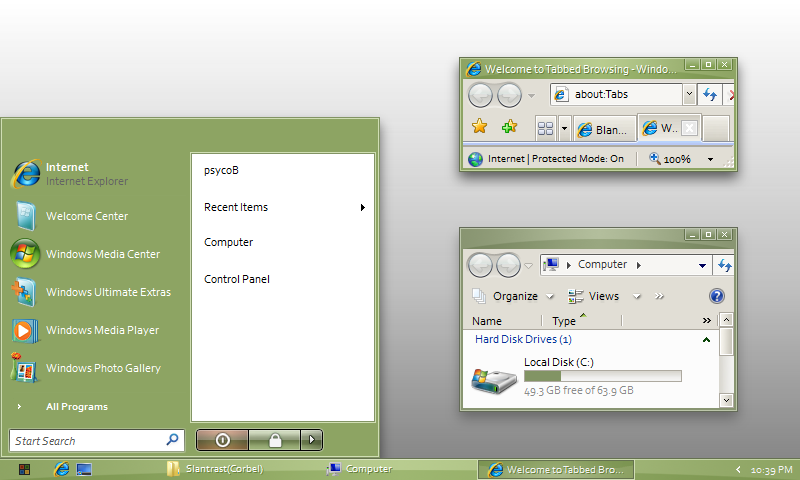Click the lock button in Start menu
Screen dimensions: 800x480
click(274, 440)
